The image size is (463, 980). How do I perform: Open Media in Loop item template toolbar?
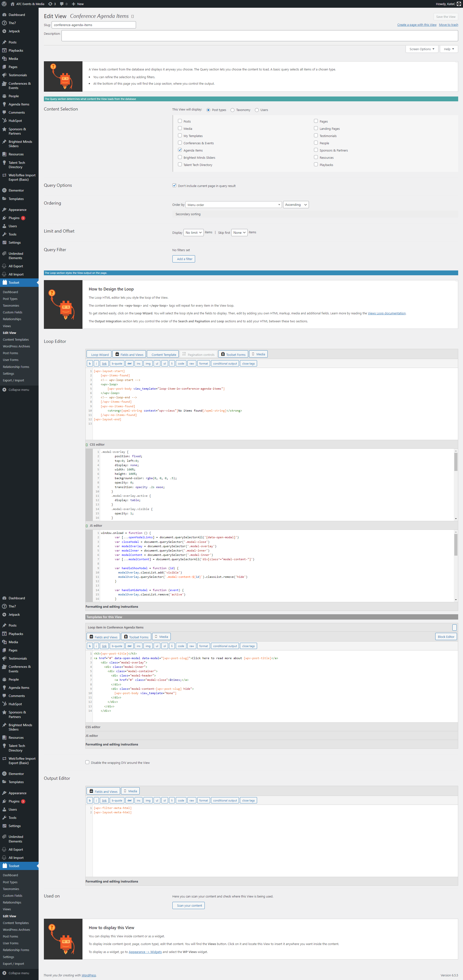(162, 636)
